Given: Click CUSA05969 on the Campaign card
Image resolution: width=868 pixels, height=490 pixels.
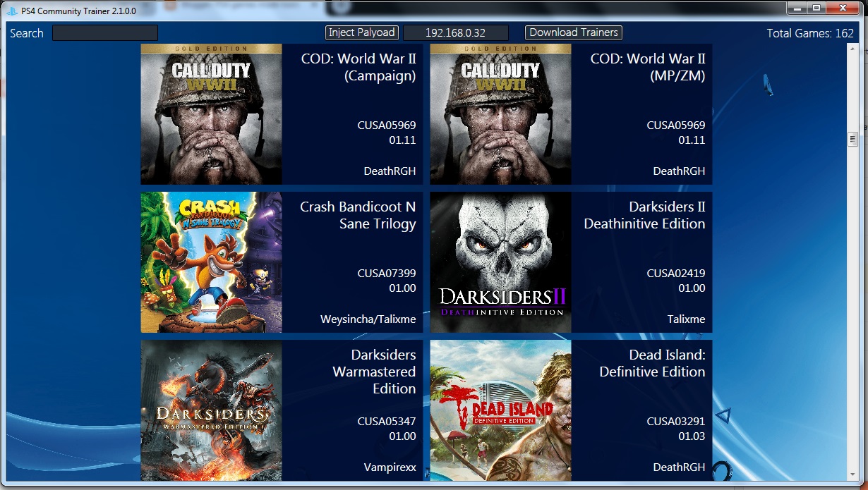Looking at the screenshot, I should (387, 125).
